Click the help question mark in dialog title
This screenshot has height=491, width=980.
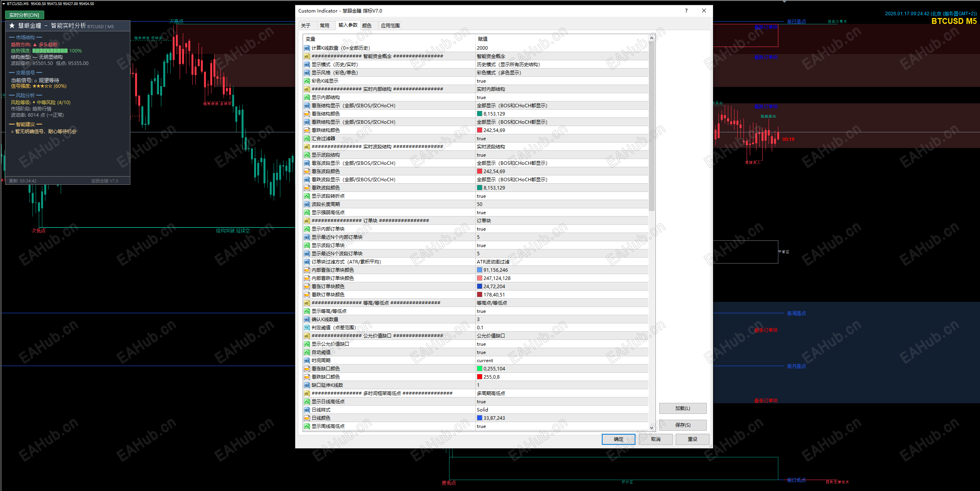coord(686,11)
